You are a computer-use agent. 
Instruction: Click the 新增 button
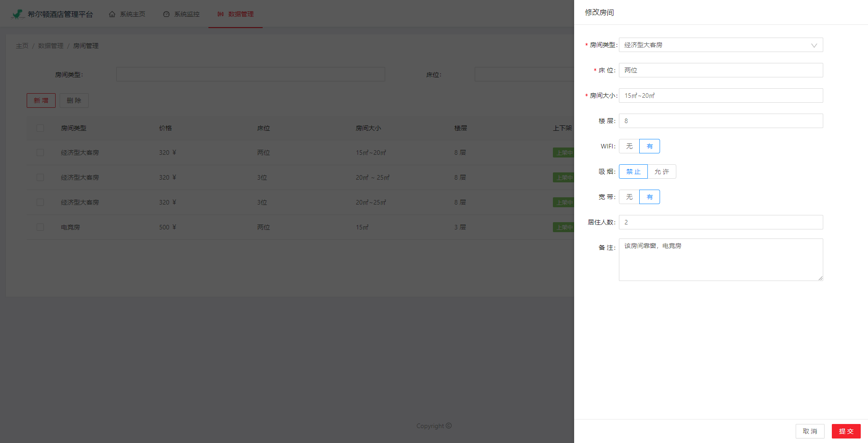[41, 100]
